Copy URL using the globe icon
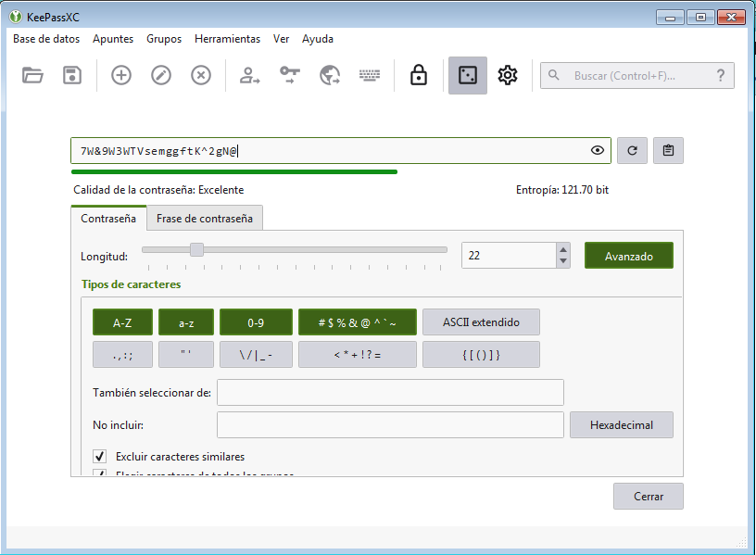Screen dimensions: 756x555 (330, 75)
